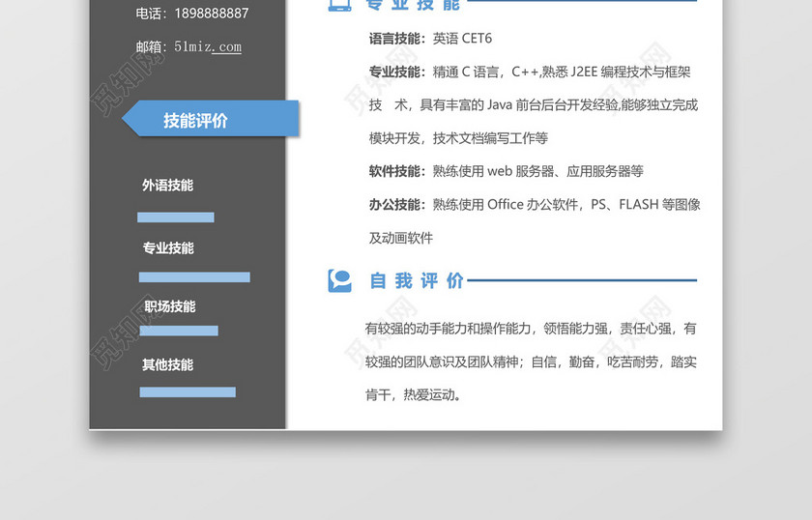Select the sidebar 专业技能 label above its skill bar
Screen dimensions: 812x520
tap(168, 248)
